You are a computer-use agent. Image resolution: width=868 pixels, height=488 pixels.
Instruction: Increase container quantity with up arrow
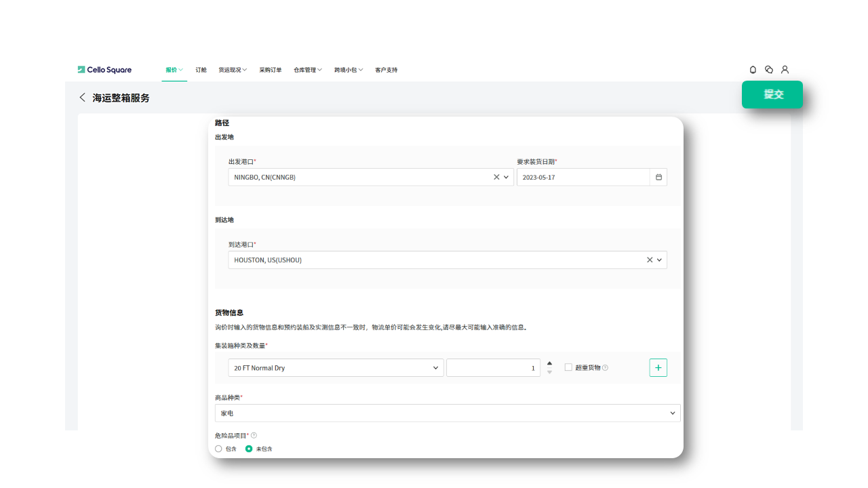point(549,363)
